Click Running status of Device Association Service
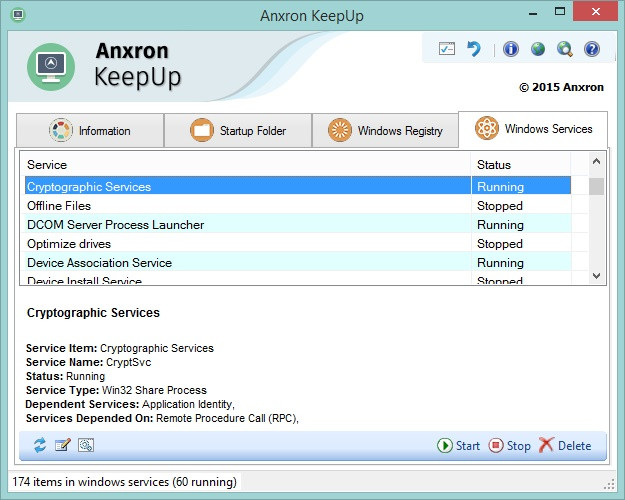The image size is (625, 500). pyautogui.click(x=500, y=263)
